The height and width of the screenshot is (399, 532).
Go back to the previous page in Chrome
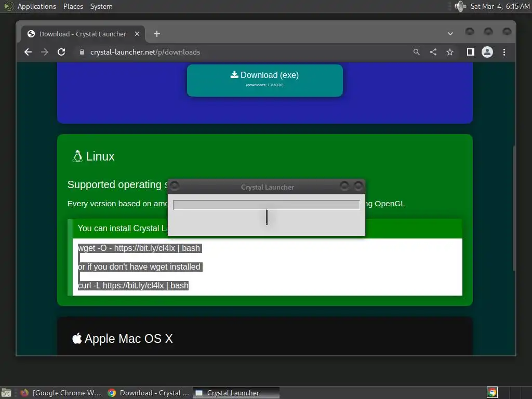click(28, 52)
